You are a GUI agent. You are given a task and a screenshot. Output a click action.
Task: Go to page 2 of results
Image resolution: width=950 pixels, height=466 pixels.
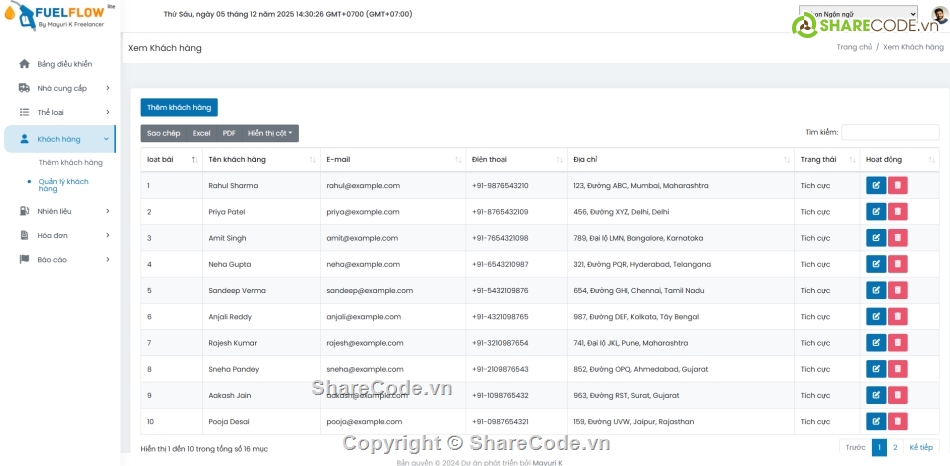(895, 448)
